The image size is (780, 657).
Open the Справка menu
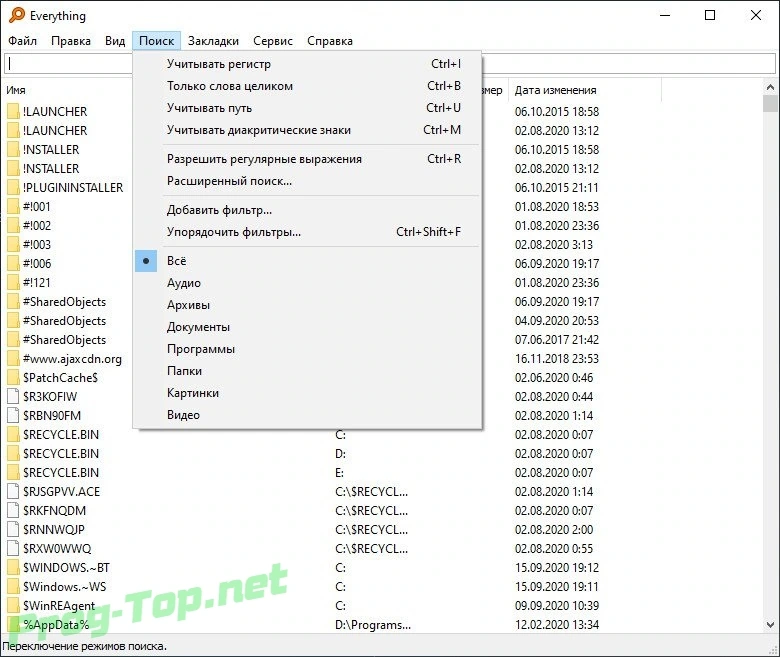[x=330, y=41]
